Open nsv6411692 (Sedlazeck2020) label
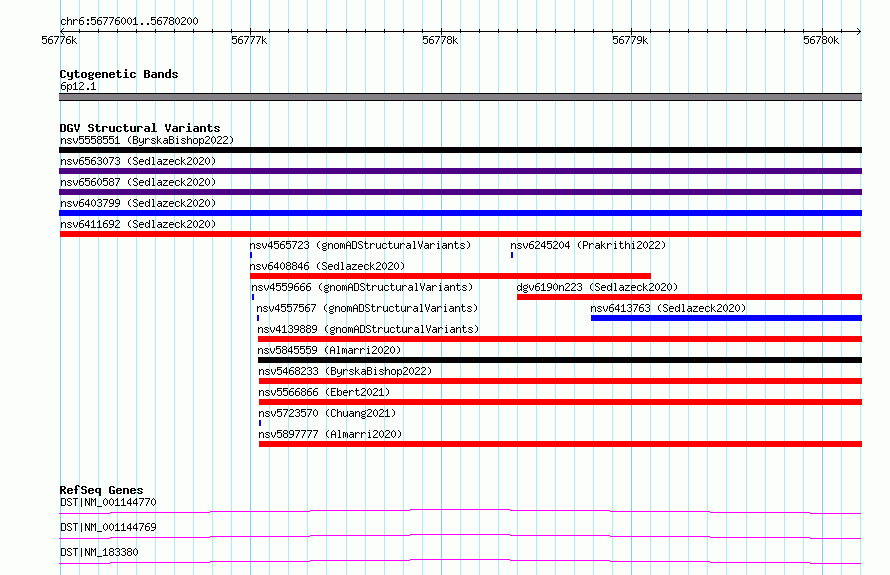 pyautogui.click(x=138, y=224)
